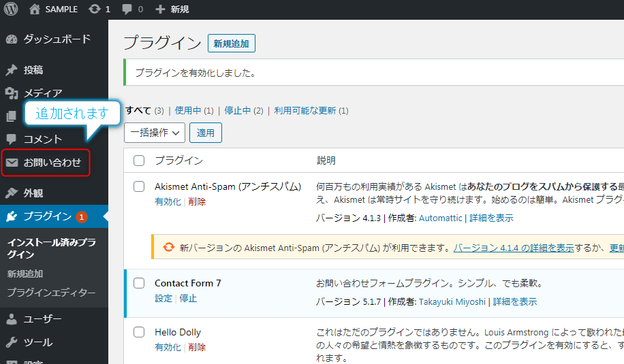This screenshot has height=364, width=624.
Task: Open バージョン 4.1.4 の詳細を表示 link
Action: 514,248
